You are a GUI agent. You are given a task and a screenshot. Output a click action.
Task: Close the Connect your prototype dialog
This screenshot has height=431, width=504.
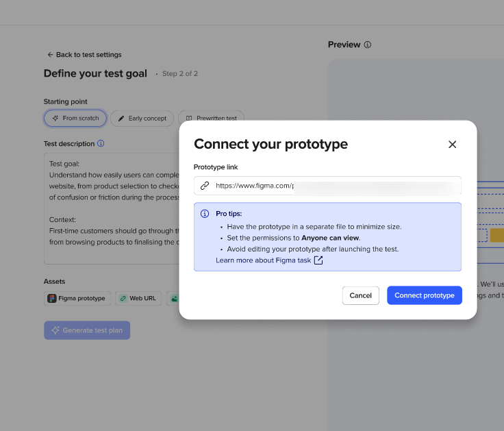[452, 145]
